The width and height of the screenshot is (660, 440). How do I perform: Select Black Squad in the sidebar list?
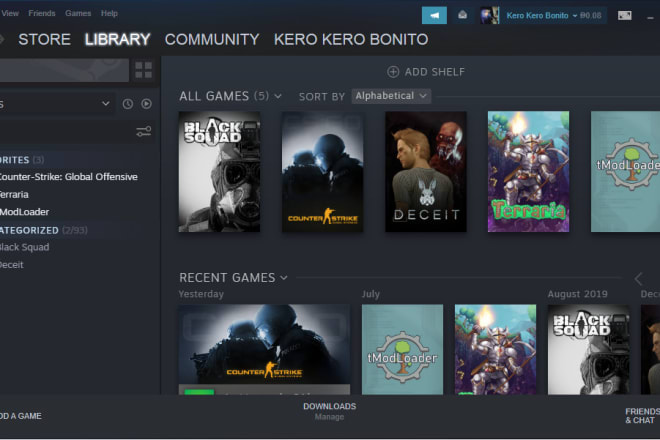[x=24, y=247]
